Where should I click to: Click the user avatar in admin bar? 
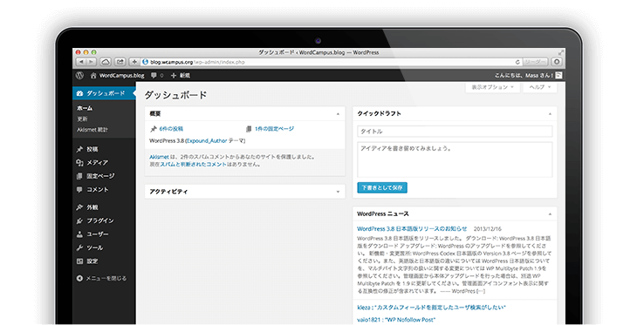point(558,76)
